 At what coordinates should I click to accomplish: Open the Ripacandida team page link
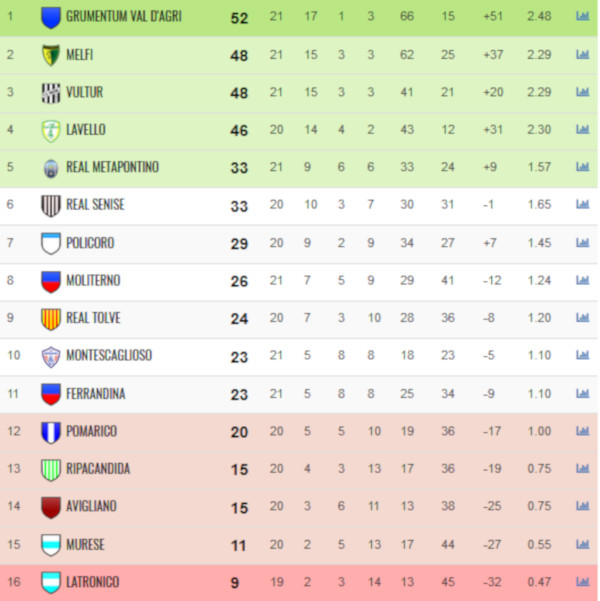point(98,469)
